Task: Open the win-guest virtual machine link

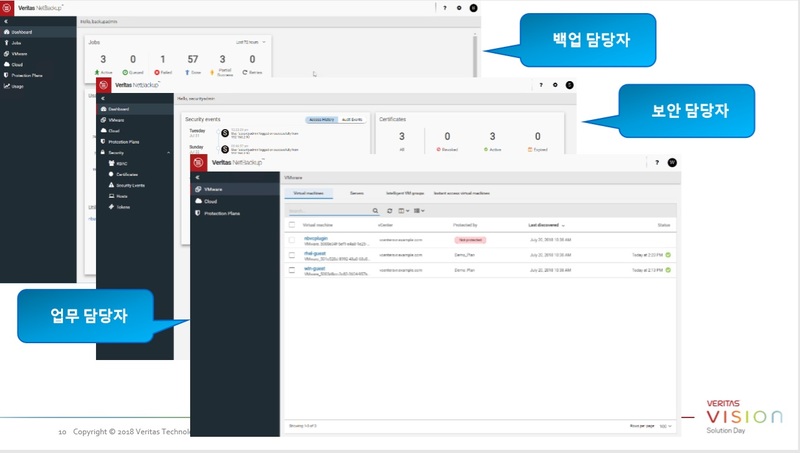Action: pyautogui.click(x=314, y=268)
